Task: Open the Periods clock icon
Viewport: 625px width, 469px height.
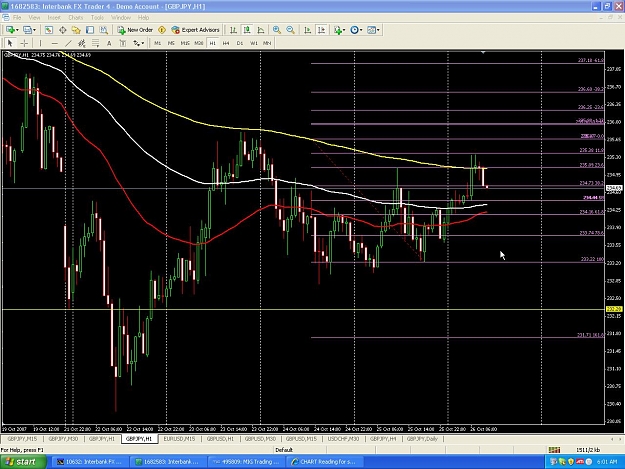Action: 354,30
